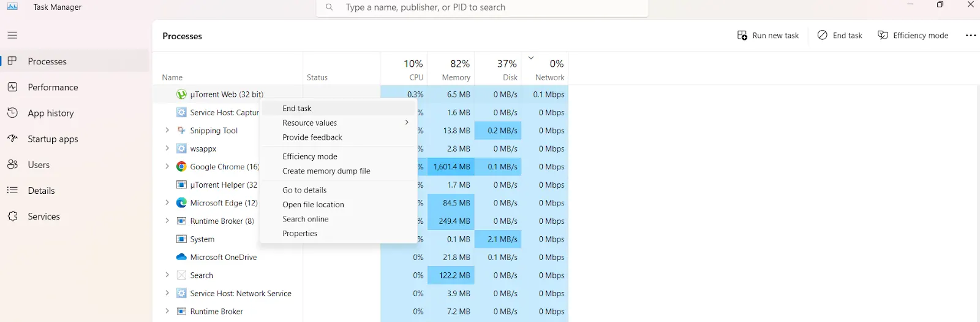Screen dimensions: 980x322
Task: Click the Search process icon
Action: (x=181, y=275)
